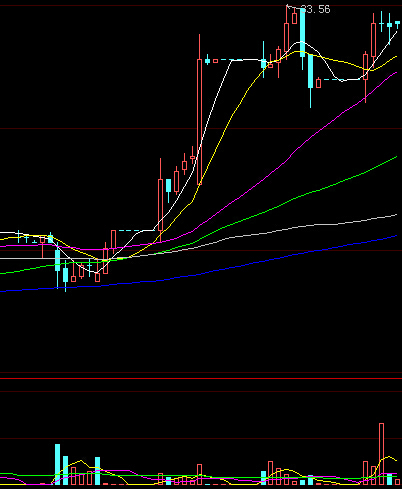Click the rightmost small red volume bar
Viewport: 402px width, 489px height.
tap(397, 482)
